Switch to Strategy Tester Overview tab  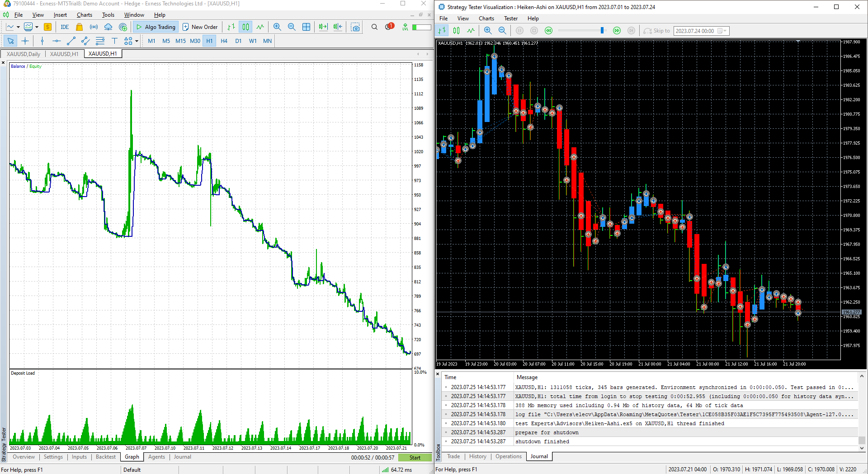tap(24, 457)
